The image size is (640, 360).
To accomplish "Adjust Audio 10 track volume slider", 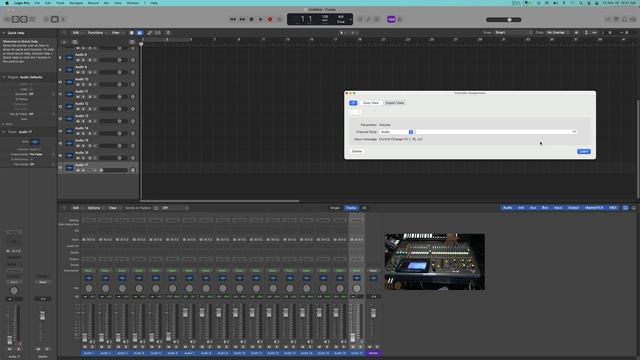I will tap(114, 84).
